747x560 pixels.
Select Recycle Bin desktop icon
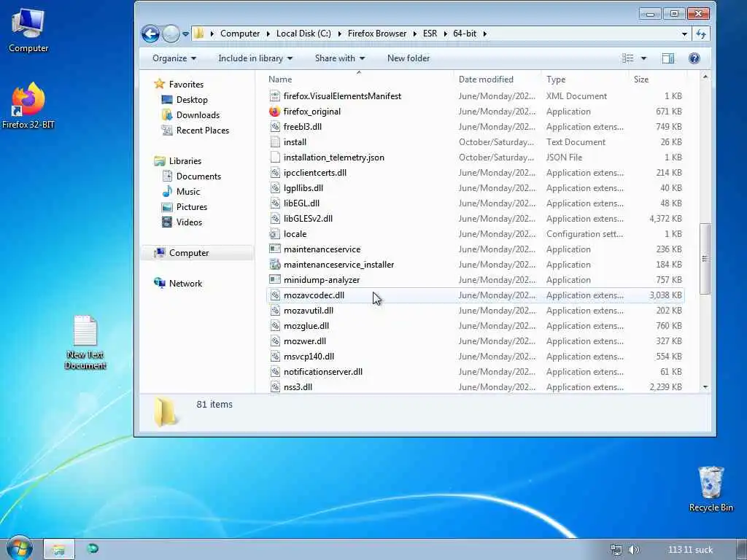(711, 489)
